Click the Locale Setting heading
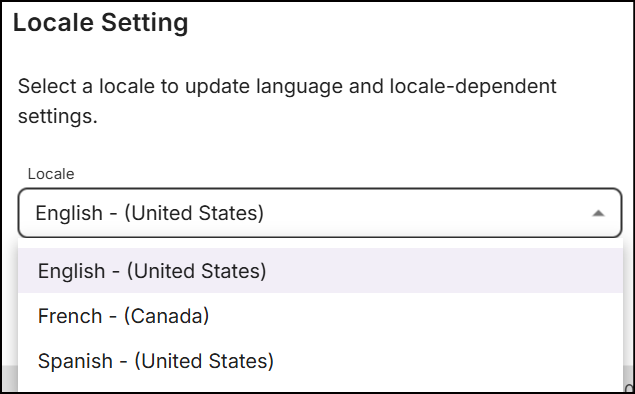The height and width of the screenshot is (394, 635). coord(100,22)
